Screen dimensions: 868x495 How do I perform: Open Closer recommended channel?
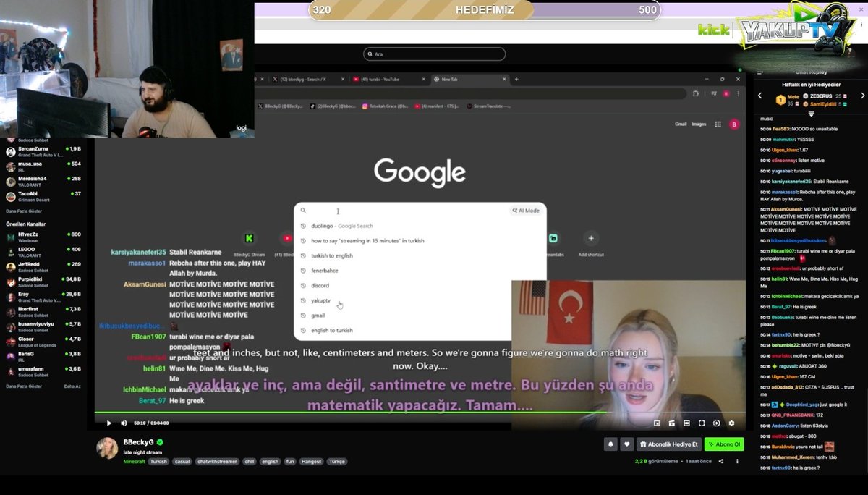43,342
